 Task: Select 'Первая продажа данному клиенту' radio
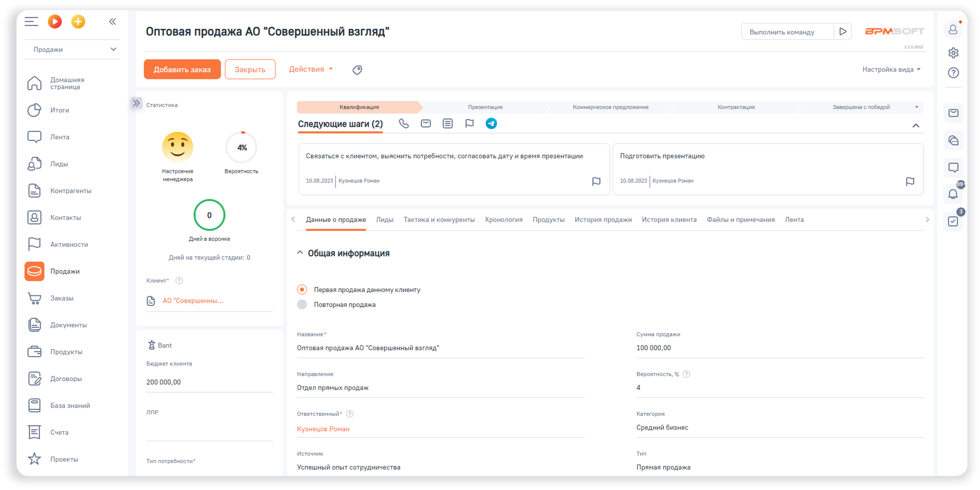pyautogui.click(x=302, y=290)
